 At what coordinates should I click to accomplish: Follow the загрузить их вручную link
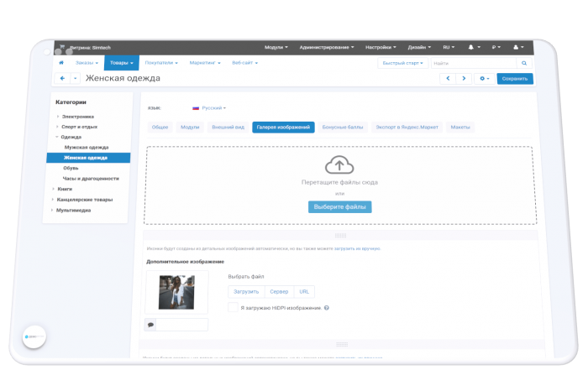pos(357,248)
